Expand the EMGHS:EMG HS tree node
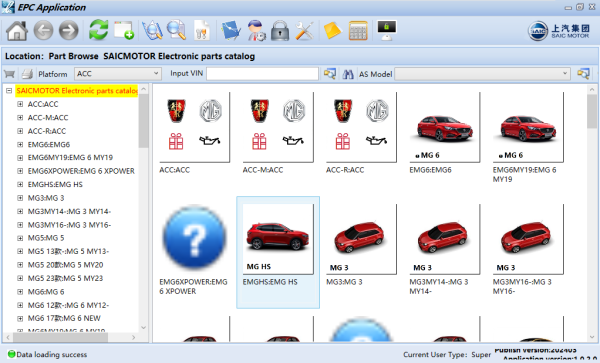The height and width of the screenshot is (363, 600). (x=20, y=184)
